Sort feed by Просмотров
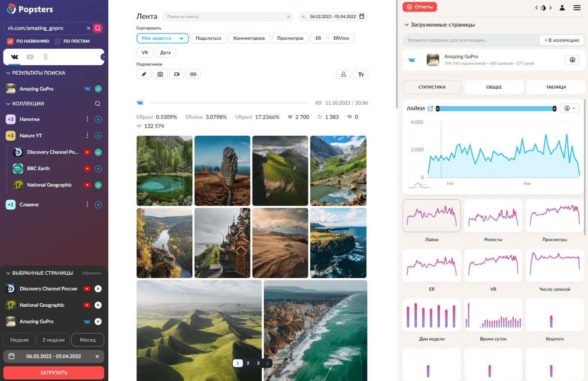Viewport: 588px width, 381px height. [x=290, y=38]
